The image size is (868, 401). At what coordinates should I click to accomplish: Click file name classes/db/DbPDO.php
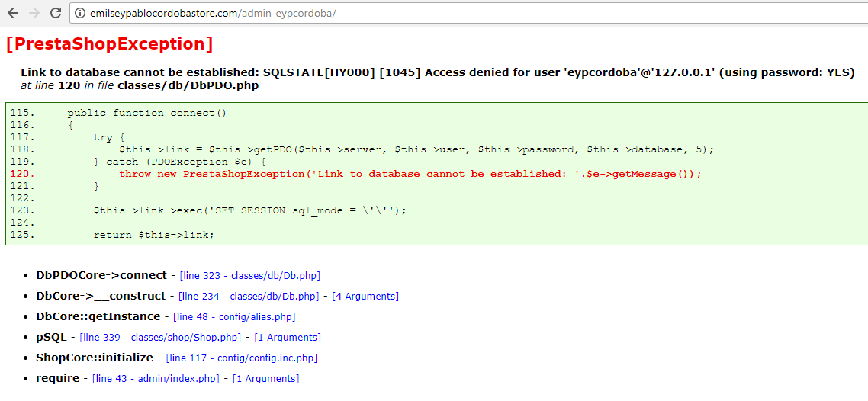[x=188, y=85]
